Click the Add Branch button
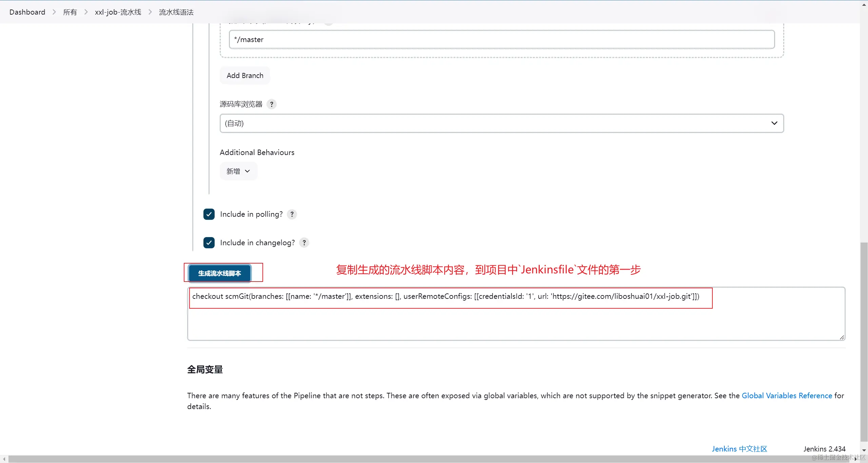 point(245,76)
